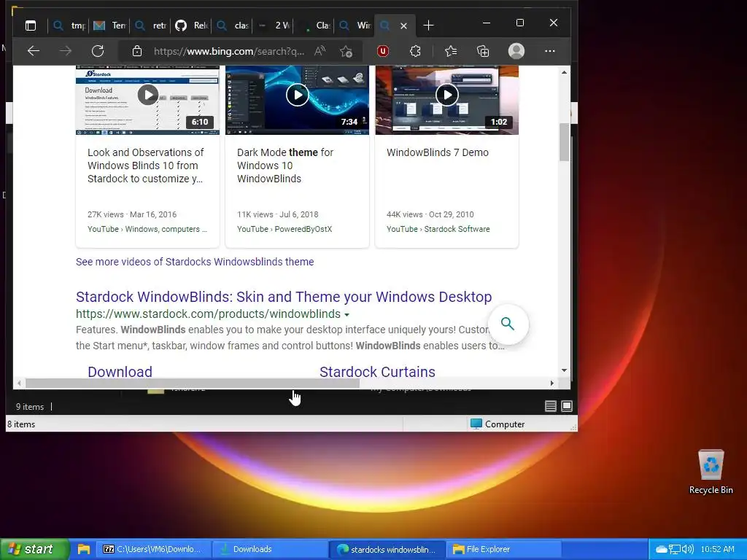Switch File Explorer to large icons view
This screenshot has height=560, width=747.
[566, 406]
